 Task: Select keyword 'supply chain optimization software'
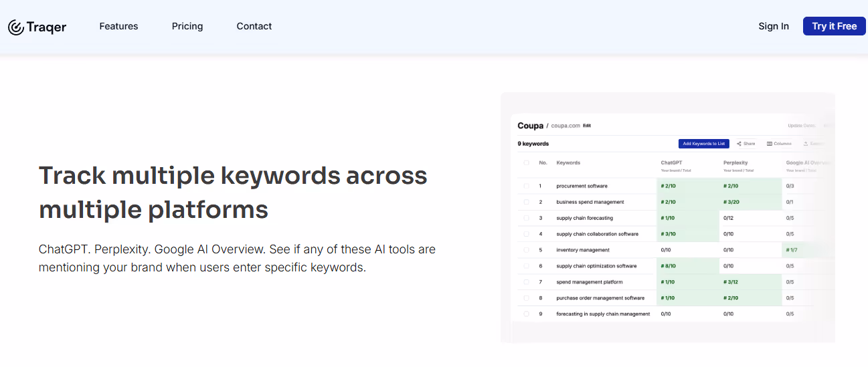pos(596,266)
